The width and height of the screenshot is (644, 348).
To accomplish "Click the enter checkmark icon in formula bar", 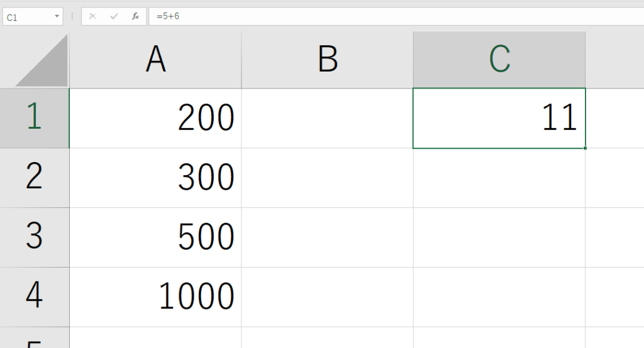I will (x=114, y=16).
